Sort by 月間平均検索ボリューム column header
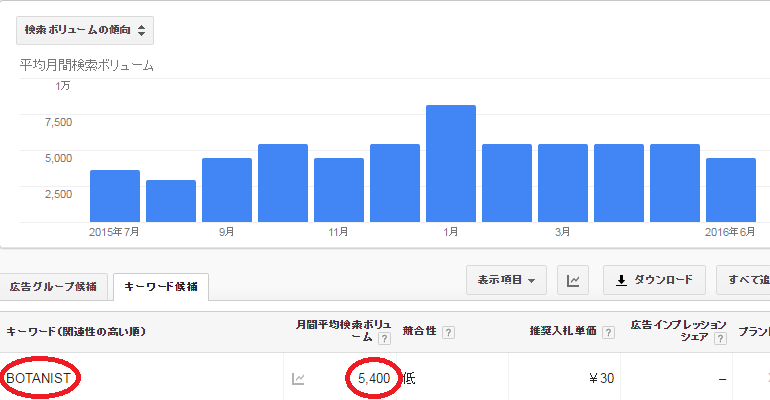Viewport: 770px width, 400px height. tap(343, 331)
